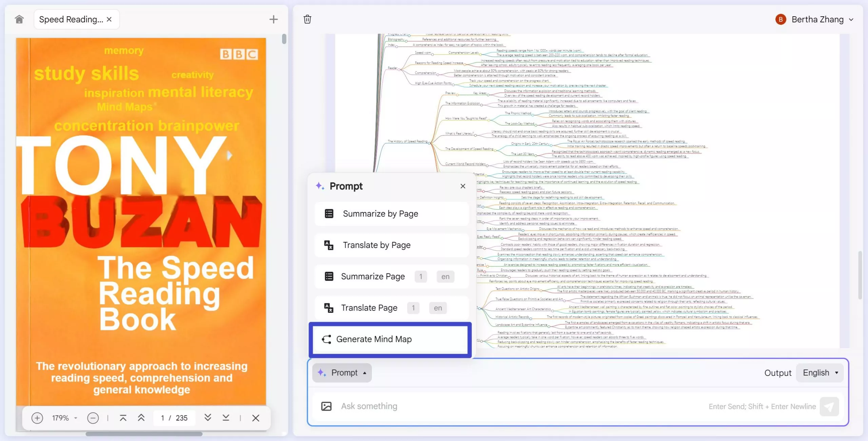Image resolution: width=868 pixels, height=441 pixels.
Task: Close the PDF navigation toolbar
Action: click(x=256, y=418)
